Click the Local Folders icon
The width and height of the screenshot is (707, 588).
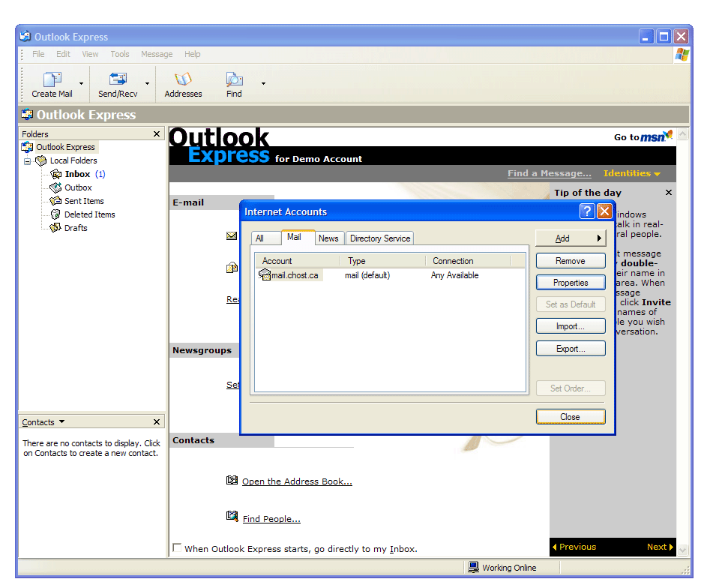click(41, 160)
